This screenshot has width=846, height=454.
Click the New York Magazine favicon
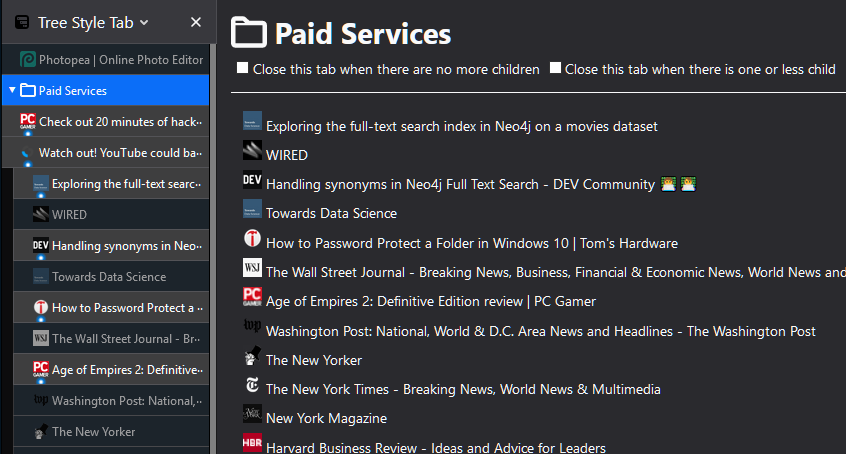point(252,414)
